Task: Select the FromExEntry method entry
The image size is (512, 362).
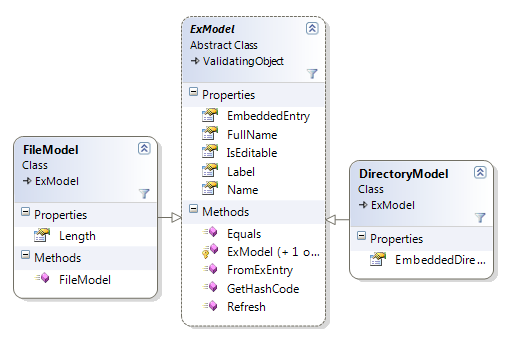Action: click(x=254, y=270)
